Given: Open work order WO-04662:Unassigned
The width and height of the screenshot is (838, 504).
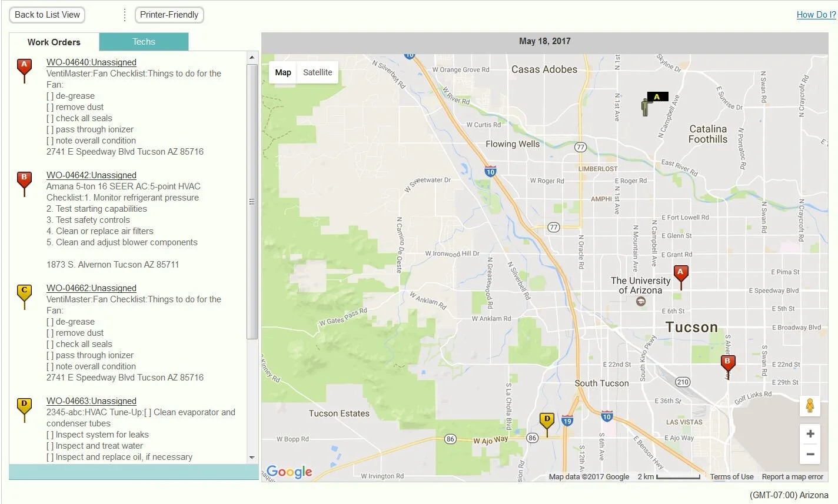Looking at the screenshot, I should click(x=91, y=288).
